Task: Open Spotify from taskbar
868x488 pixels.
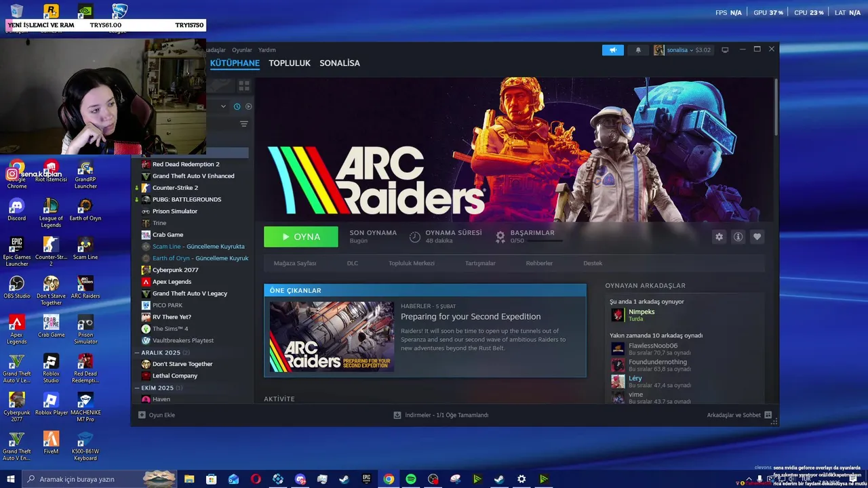Action: pyautogui.click(x=411, y=479)
